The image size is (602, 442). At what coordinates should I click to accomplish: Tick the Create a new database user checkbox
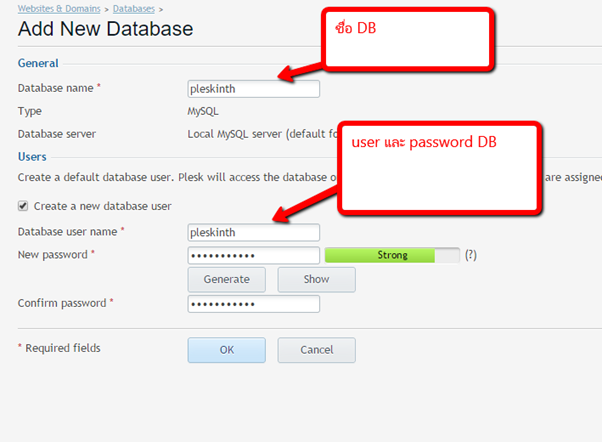point(23,206)
